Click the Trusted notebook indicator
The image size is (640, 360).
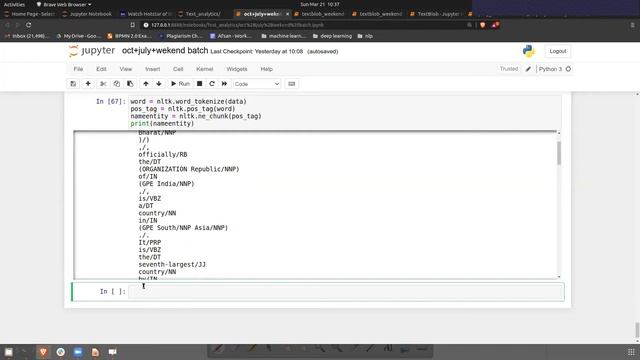[x=509, y=69]
